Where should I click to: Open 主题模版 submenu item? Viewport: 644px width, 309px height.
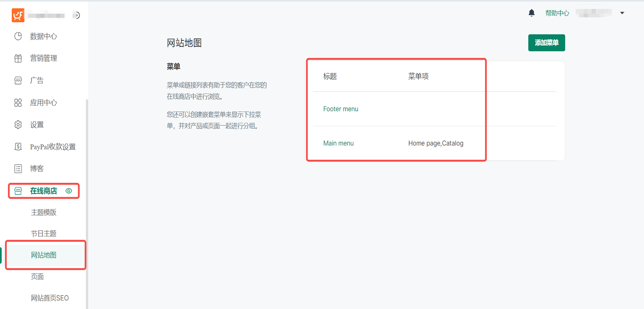44,213
